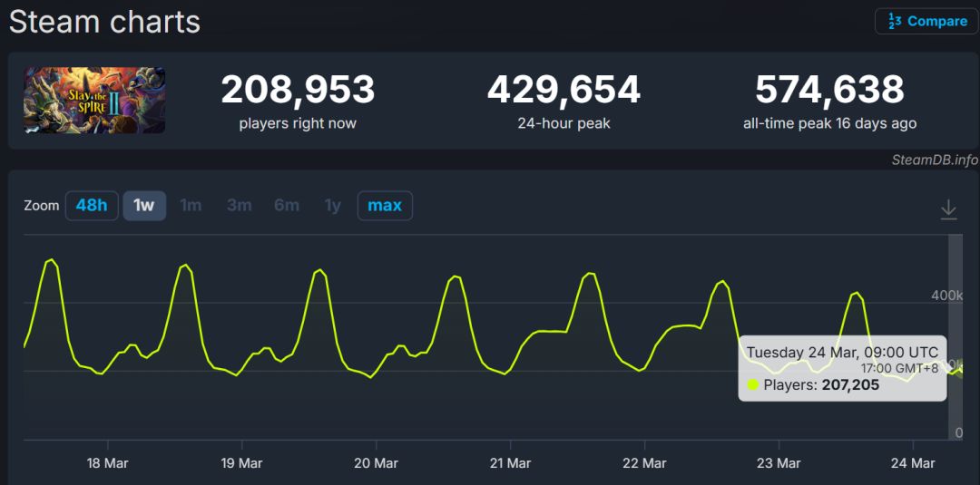Select the max zoom range
Screen dimensions: 980x485
[x=385, y=206]
